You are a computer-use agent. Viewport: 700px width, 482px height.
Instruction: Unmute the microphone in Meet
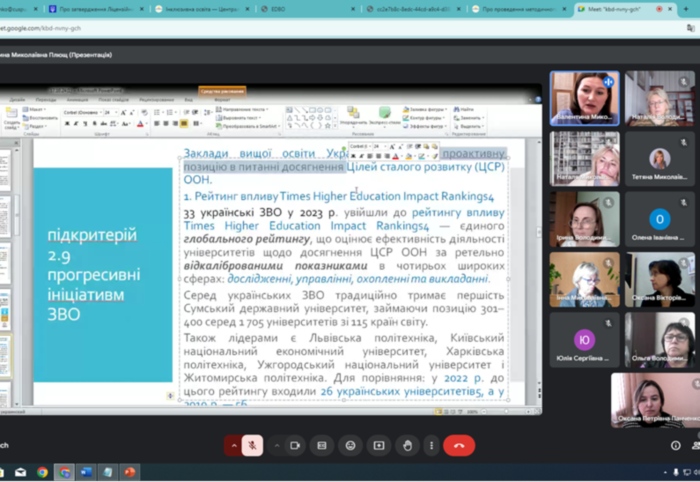(x=253, y=445)
